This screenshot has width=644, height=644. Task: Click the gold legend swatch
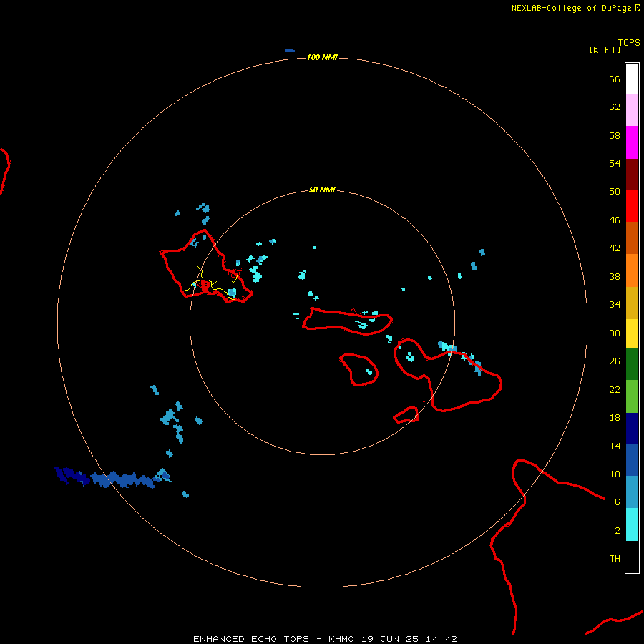tap(632, 303)
